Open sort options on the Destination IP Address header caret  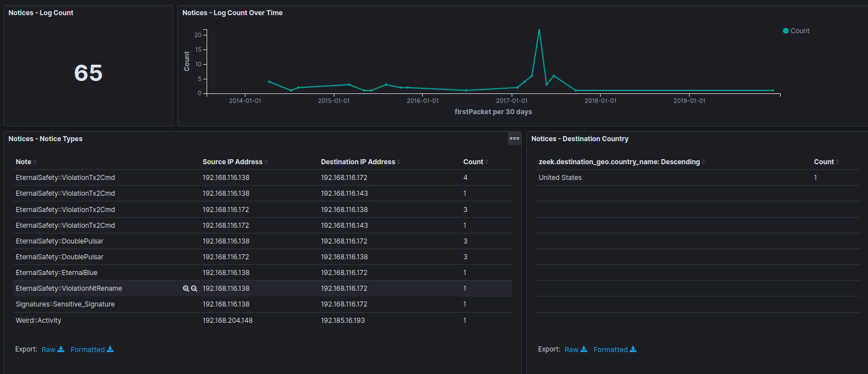coord(400,161)
